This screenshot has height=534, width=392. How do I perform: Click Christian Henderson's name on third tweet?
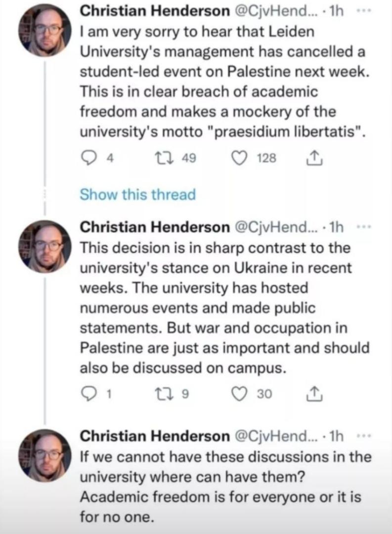point(154,436)
